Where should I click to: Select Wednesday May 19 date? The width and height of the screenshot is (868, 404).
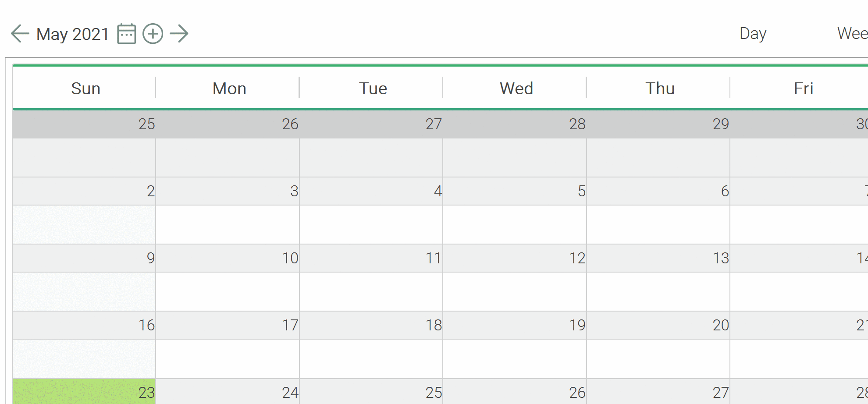click(x=577, y=326)
